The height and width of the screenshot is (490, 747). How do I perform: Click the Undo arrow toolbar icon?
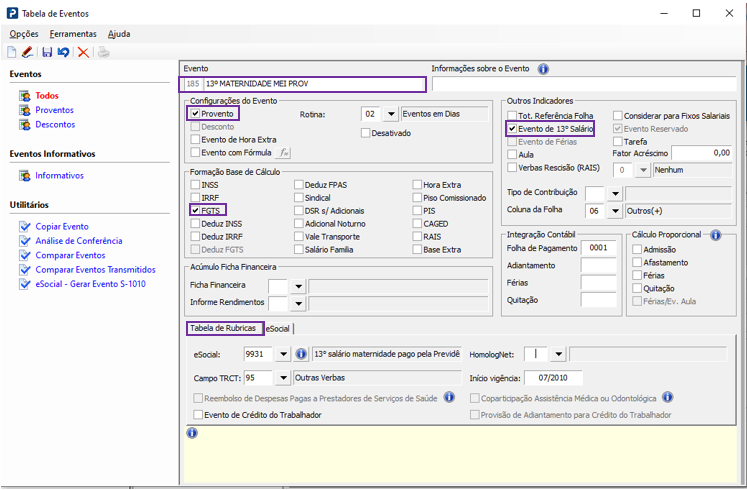point(63,52)
